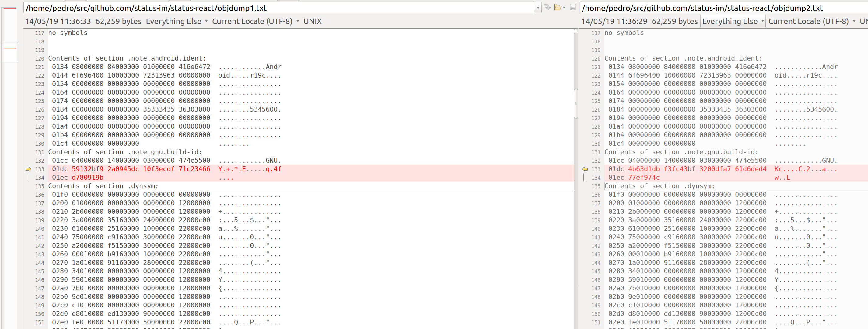Click right 'Contents of section .note.gnu.build-id:' line

pos(681,152)
